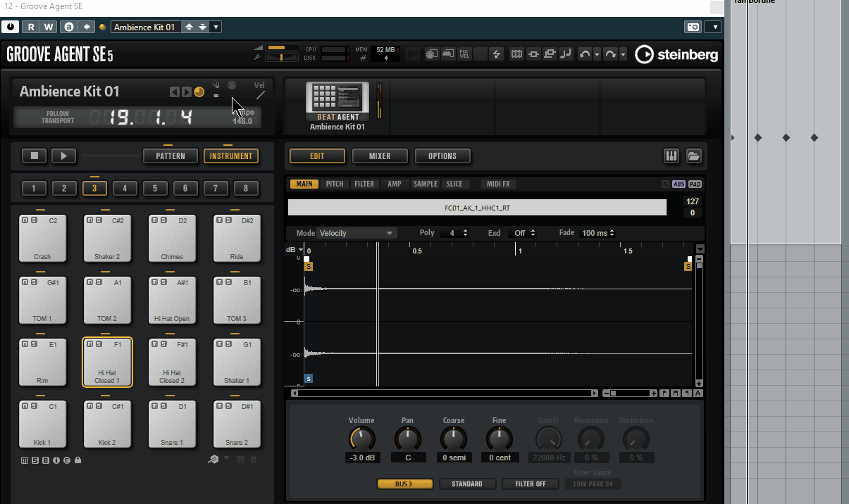Open the Redo history dropdown
This screenshot has height=504, width=849.
[x=624, y=54]
